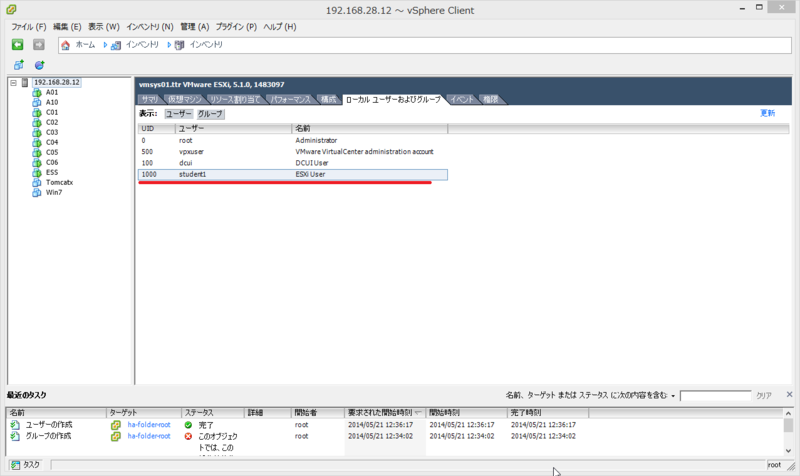Select the C02 virtual machine icon
Viewport: 800px width, 476px height.
[x=37, y=122]
